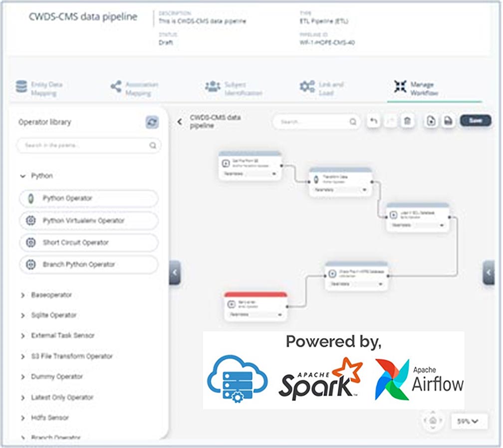The image size is (503, 448).
Task: Click the Apache Airflow logo
Action: tap(419, 380)
